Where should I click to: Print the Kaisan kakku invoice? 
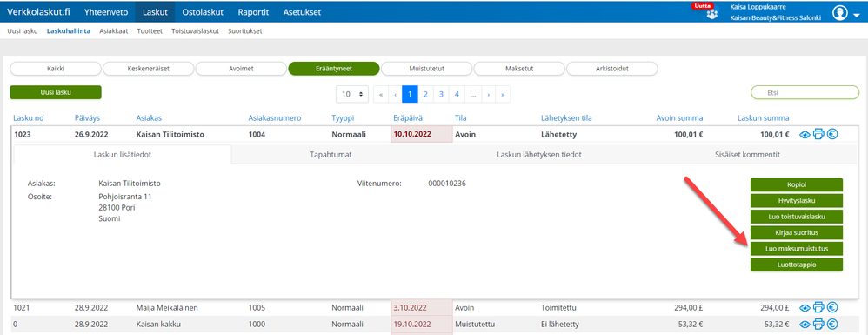coord(818,324)
